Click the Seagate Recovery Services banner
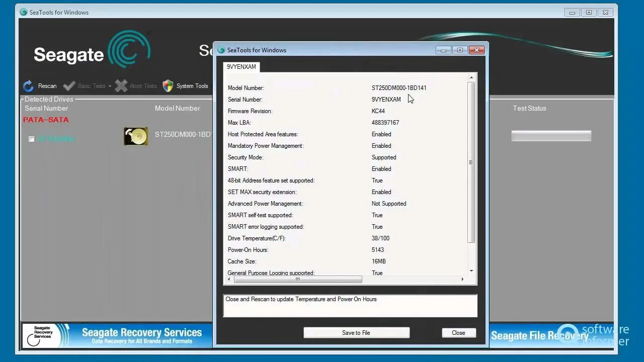The height and width of the screenshot is (362, 644). [x=116, y=335]
